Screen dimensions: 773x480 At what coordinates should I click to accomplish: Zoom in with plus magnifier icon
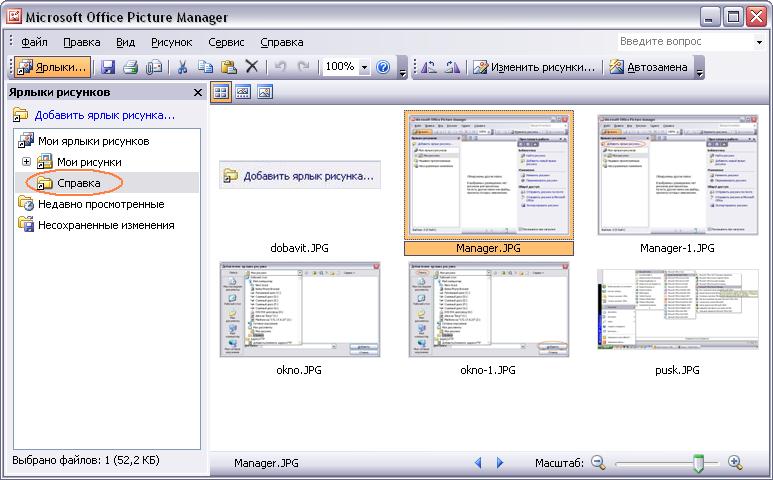(735, 462)
